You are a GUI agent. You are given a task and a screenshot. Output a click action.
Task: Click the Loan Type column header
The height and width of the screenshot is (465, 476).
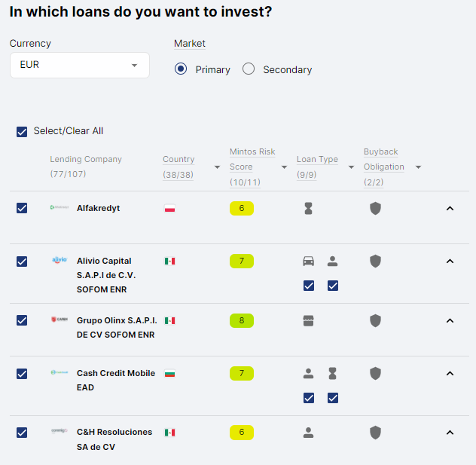(316, 160)
